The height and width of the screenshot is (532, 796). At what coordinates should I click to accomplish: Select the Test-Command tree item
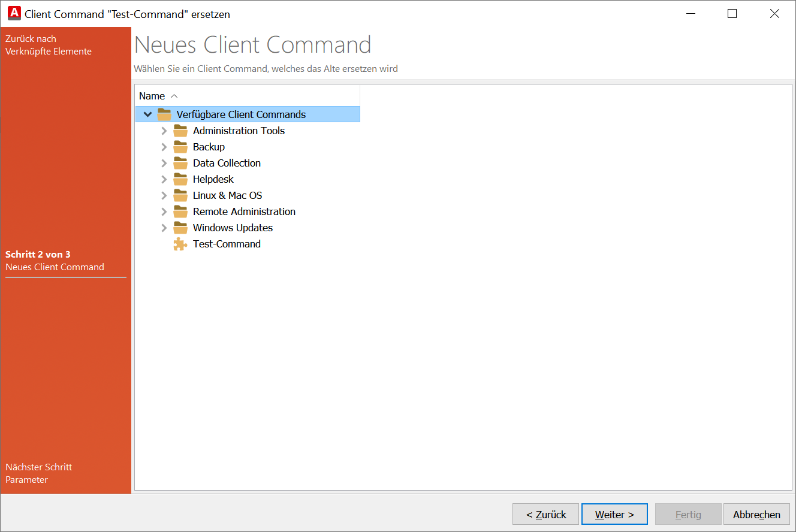(227, 244)
